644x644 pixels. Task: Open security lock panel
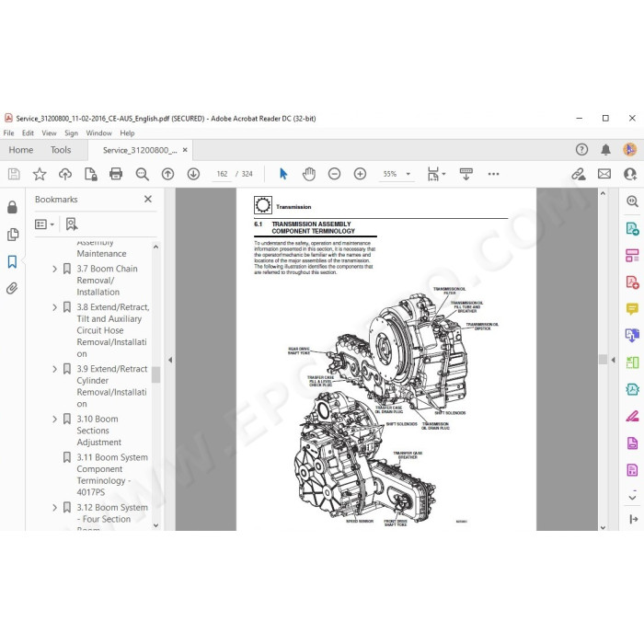(x=12, y=207)
